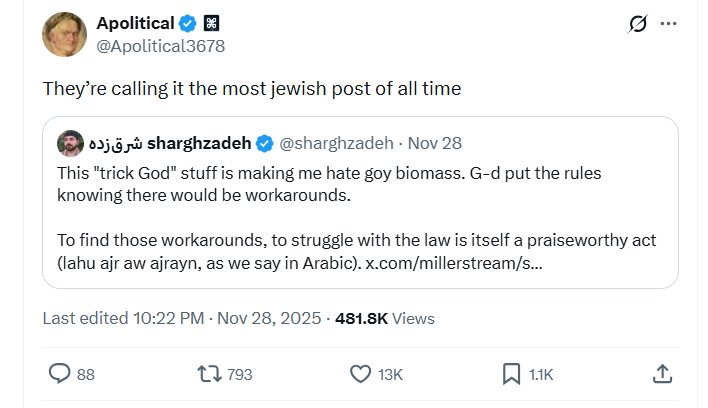Like the post with heart icon

[361, 374]
